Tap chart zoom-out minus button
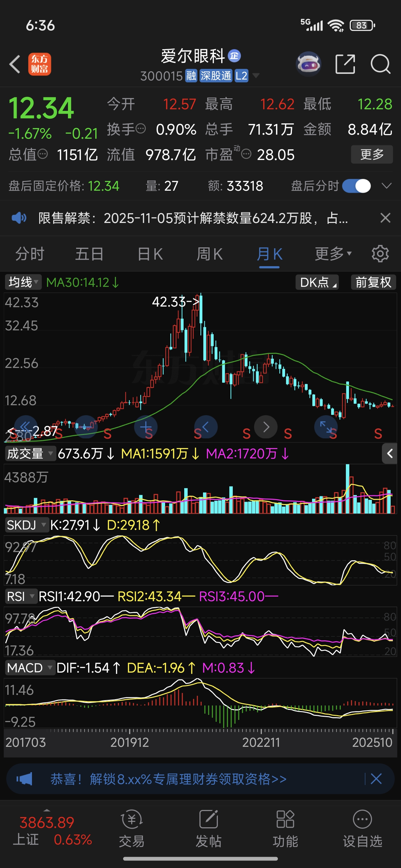This screenshot has width=401, height=868. click(86, 427)
